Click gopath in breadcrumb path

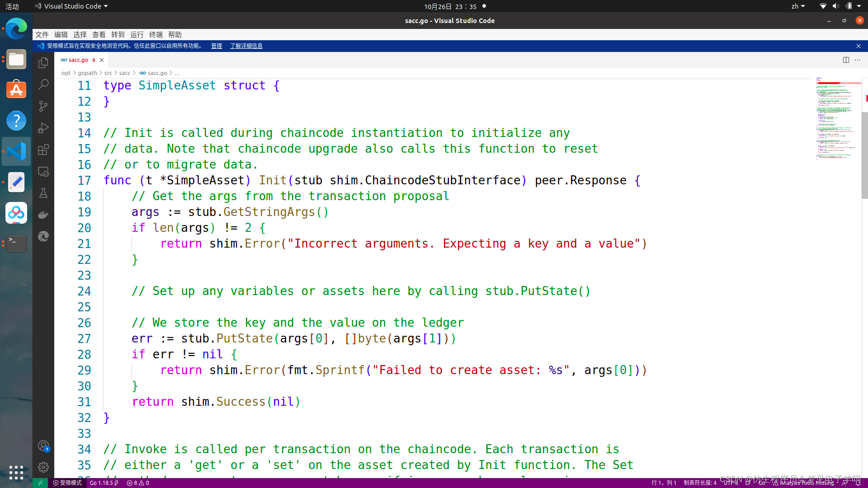(87, 73)
